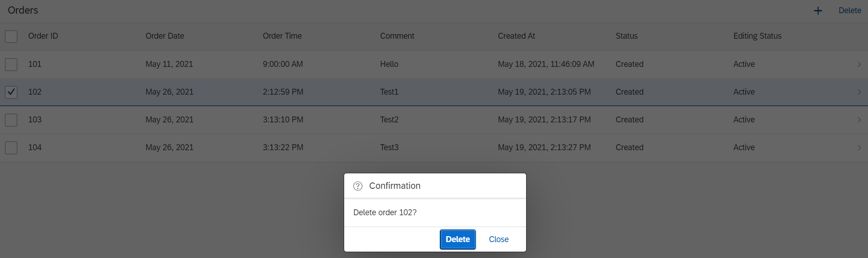Screen dimensions: 868x258
Task: Click the Editing Status column header
Action: coord(757,36)
